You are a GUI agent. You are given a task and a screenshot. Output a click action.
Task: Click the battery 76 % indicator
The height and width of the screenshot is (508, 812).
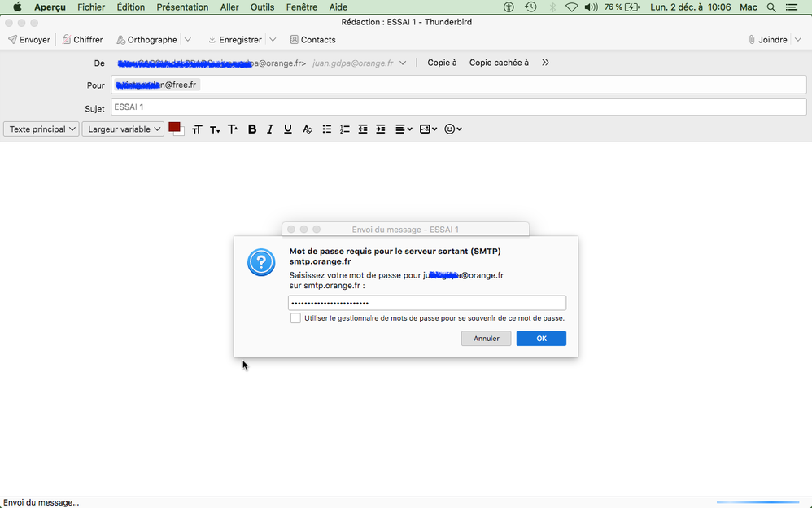622,7
